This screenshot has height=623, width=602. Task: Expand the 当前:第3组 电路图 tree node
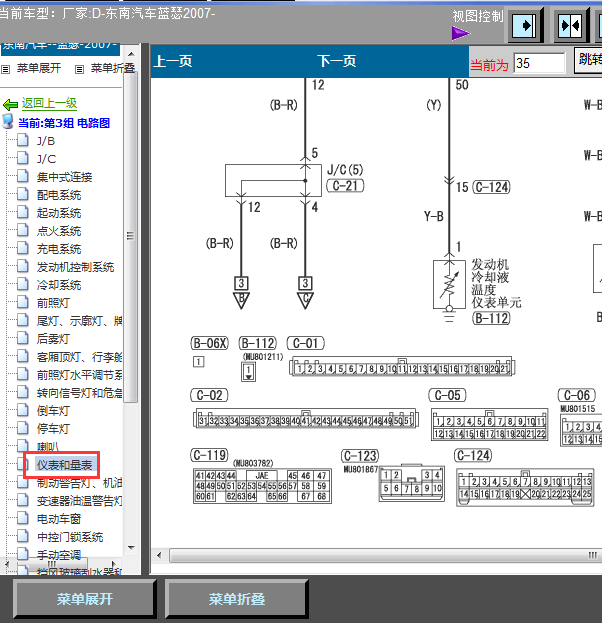pyautogui.click(x=9, y=123)
